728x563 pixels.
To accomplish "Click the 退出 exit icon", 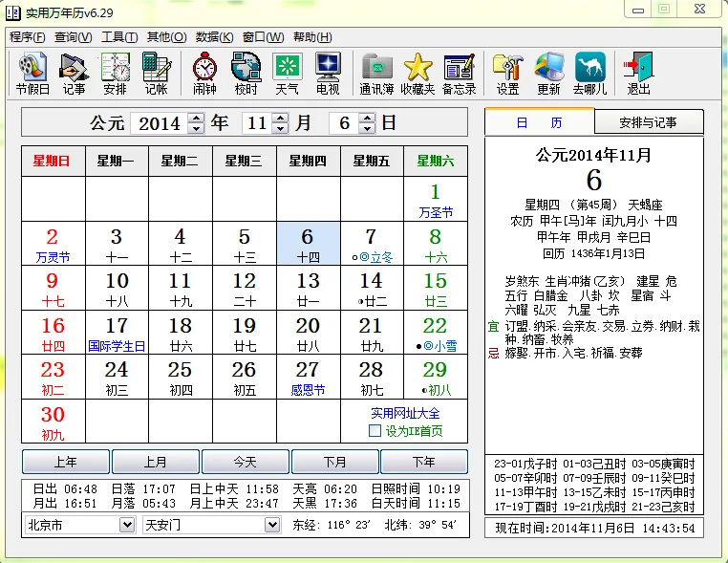I will tap(638, 73).
